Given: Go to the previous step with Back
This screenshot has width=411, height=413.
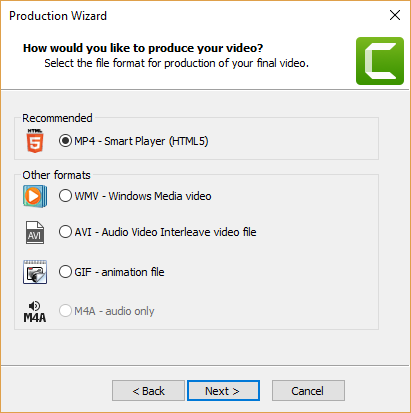Looking at the screenshot, I should (148, 391).
